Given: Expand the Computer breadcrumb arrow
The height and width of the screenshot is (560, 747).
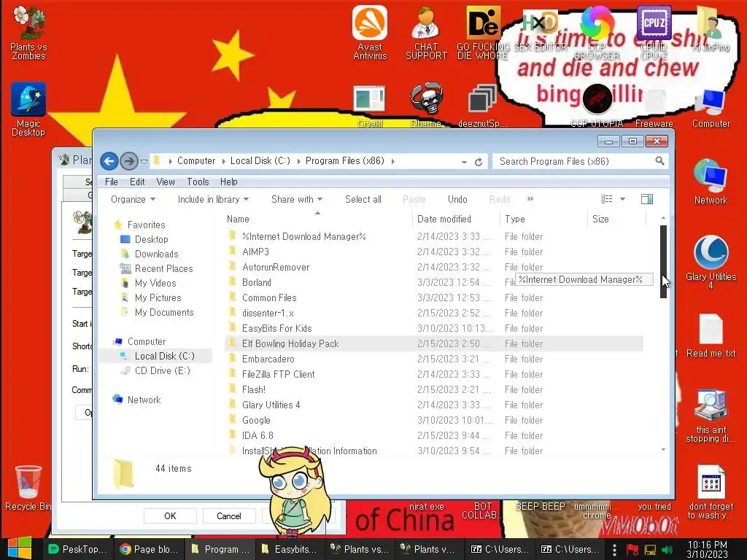Looking at the screenshot, I should coord(223,161).
